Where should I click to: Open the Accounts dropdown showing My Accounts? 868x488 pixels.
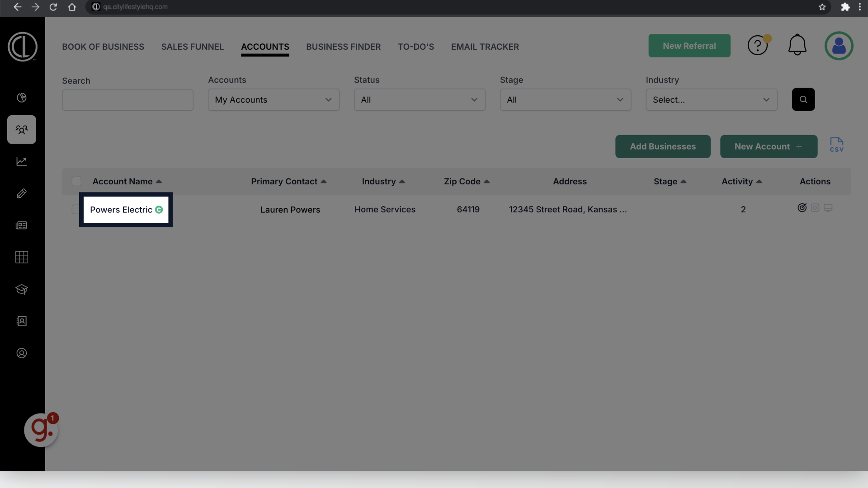point(274,100)
